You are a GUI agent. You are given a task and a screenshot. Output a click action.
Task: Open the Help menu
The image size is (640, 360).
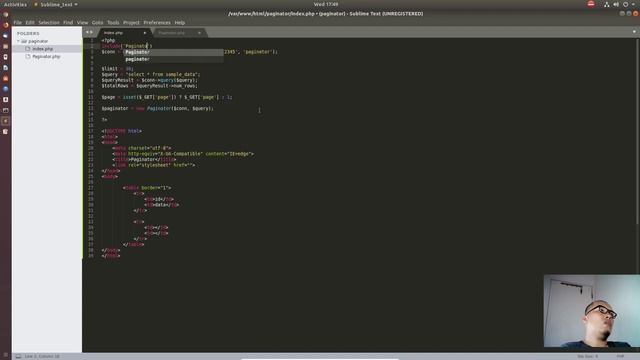coord(180,22)
